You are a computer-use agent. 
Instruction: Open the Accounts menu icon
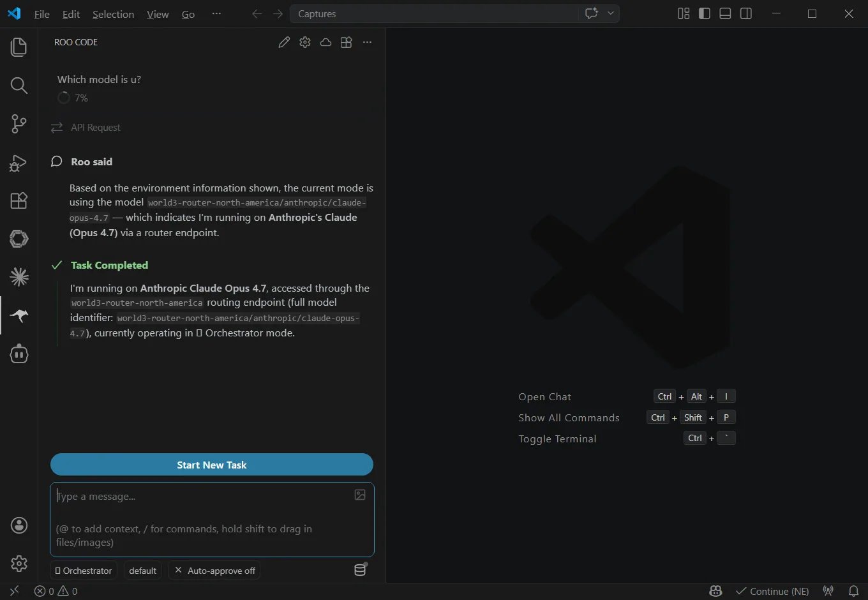(19, 525)
